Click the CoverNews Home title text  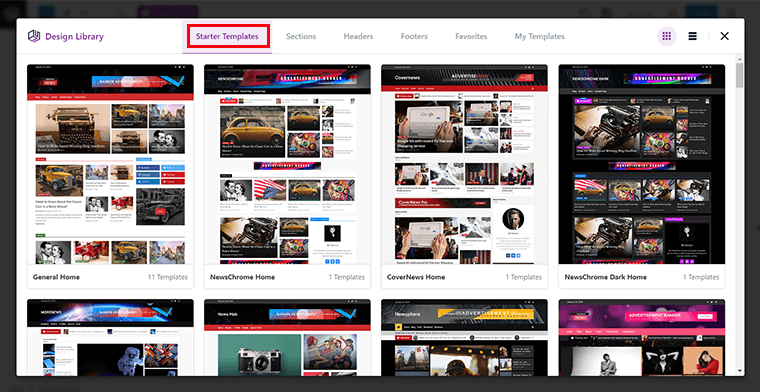(416, 277)
